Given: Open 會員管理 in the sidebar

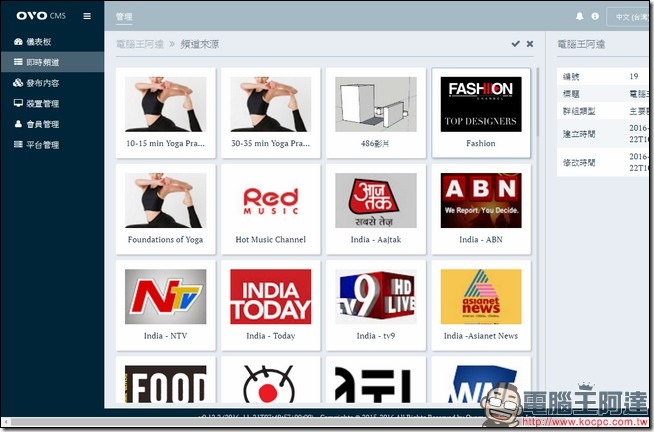Looking at the screenshot, I should (x=52, y=124).
